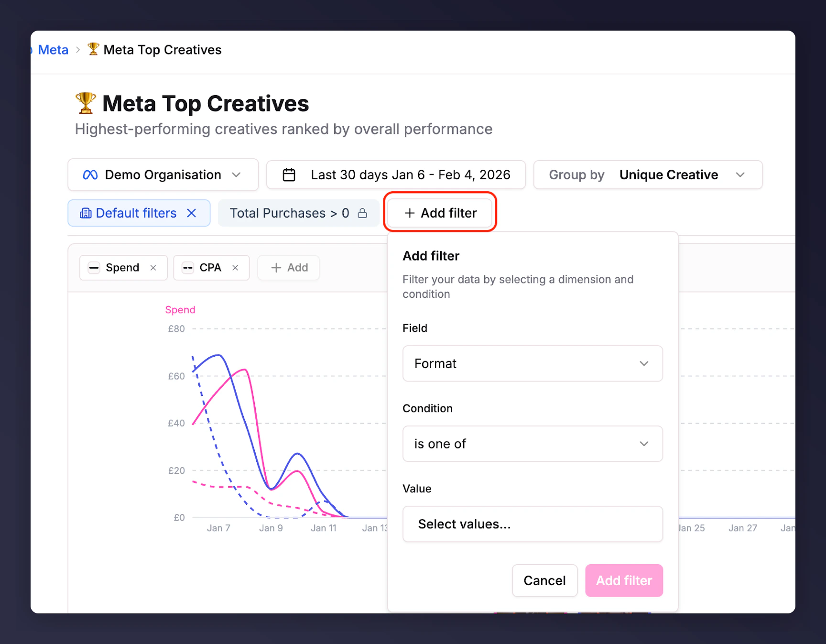826x644 pixels.
Task: Click the Jan 25 date label on chart axis
Action: tap(692, 528)
